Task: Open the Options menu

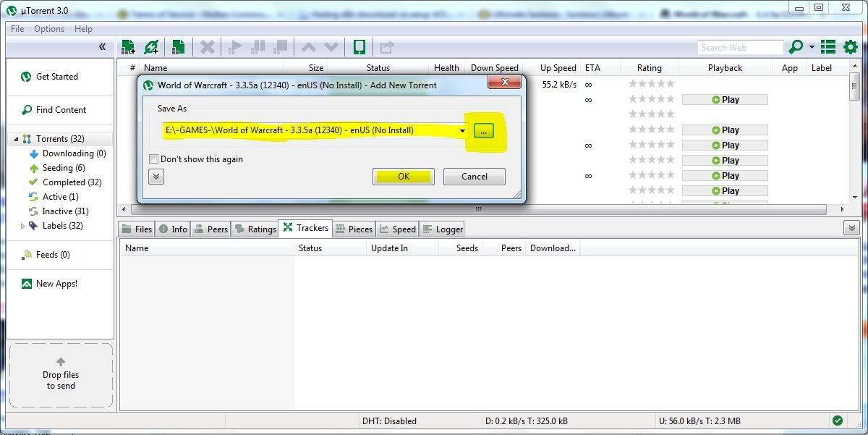Action: pyautogui.click(x=49, y=29)
